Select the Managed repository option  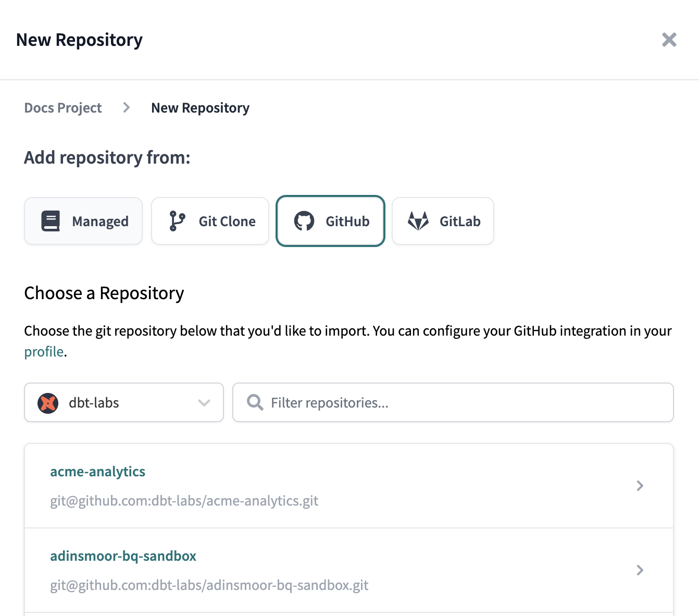pyautogui.click(x=83, y=221)
